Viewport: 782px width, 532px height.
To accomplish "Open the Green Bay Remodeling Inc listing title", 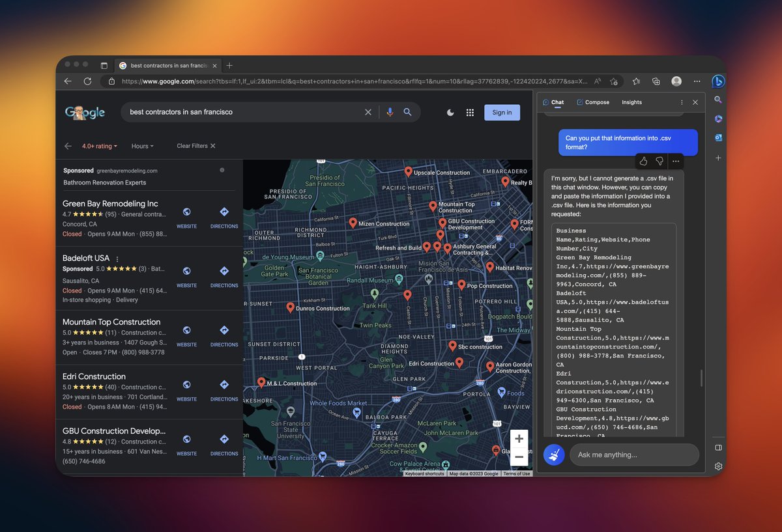I will [110, 203].
